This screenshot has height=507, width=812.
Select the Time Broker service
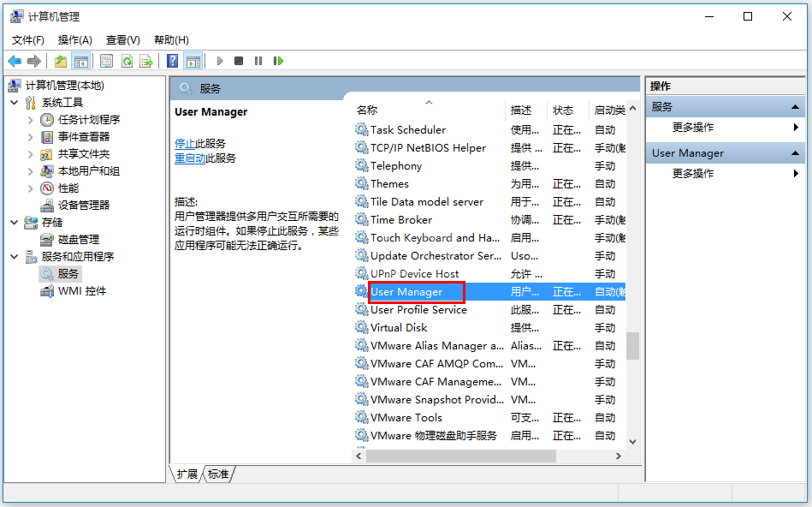pos(489,220)
